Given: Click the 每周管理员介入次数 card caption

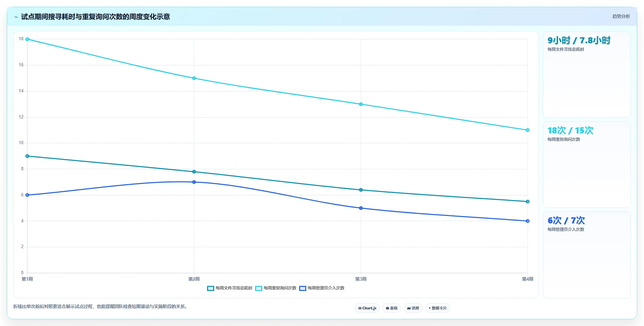Looking at the screenshot, I should pyautogui.click(x=566, y=230).
